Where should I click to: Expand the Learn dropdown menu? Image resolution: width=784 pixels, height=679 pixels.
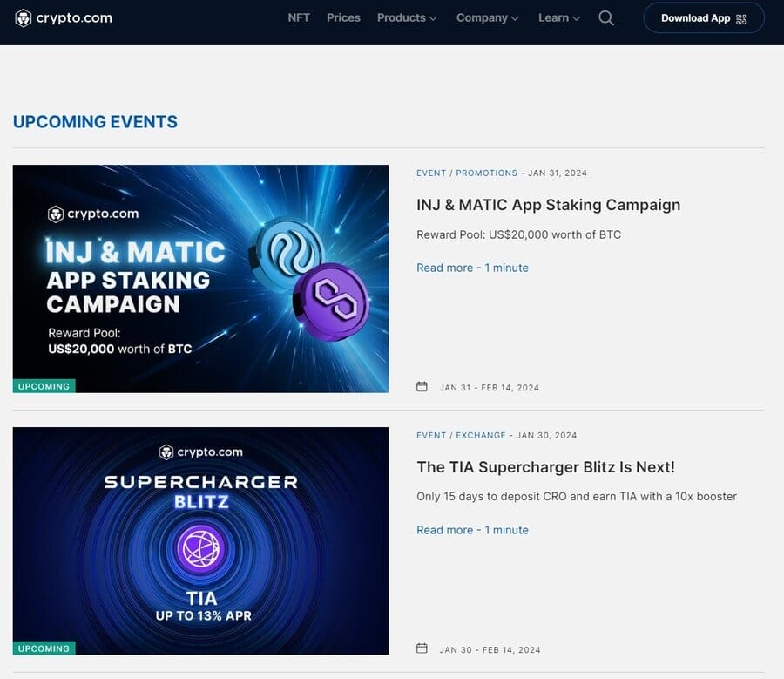click(x=559, y=18)
